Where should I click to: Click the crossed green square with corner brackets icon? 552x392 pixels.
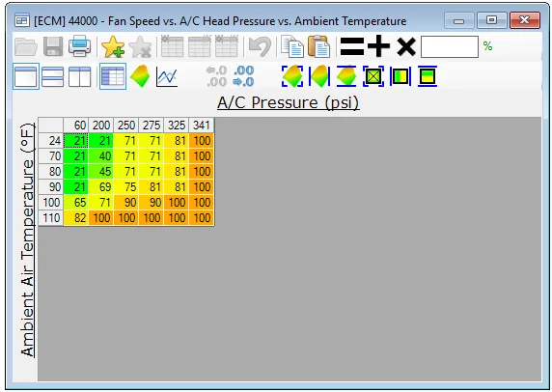click(373, 76)
